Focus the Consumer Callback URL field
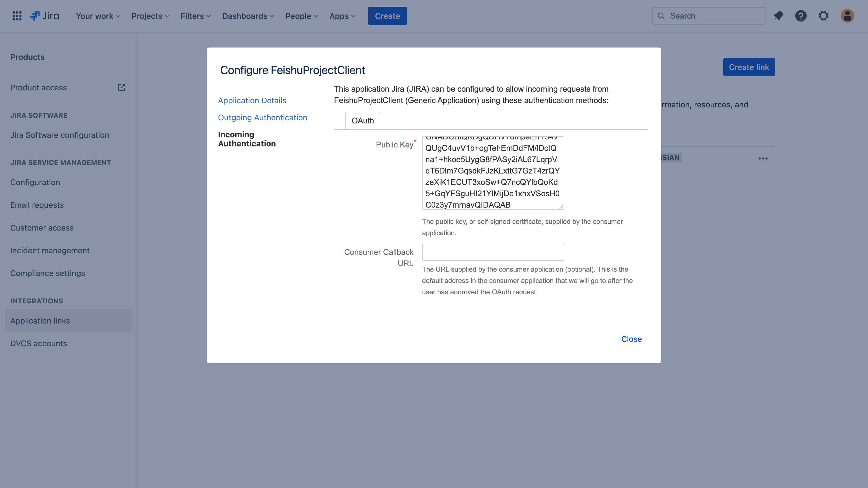 pyautogui.click(x=493, y=252)
